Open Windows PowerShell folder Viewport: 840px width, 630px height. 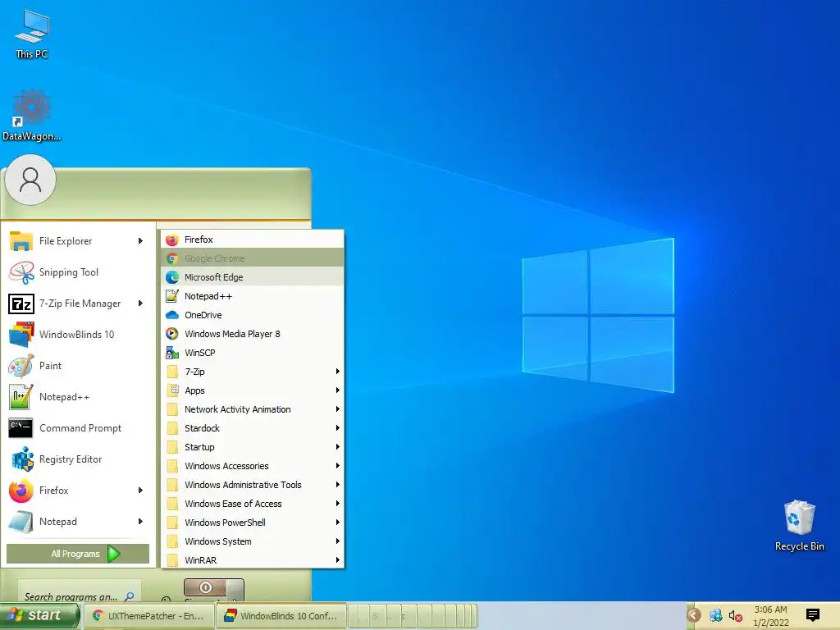tap(253, 523)
